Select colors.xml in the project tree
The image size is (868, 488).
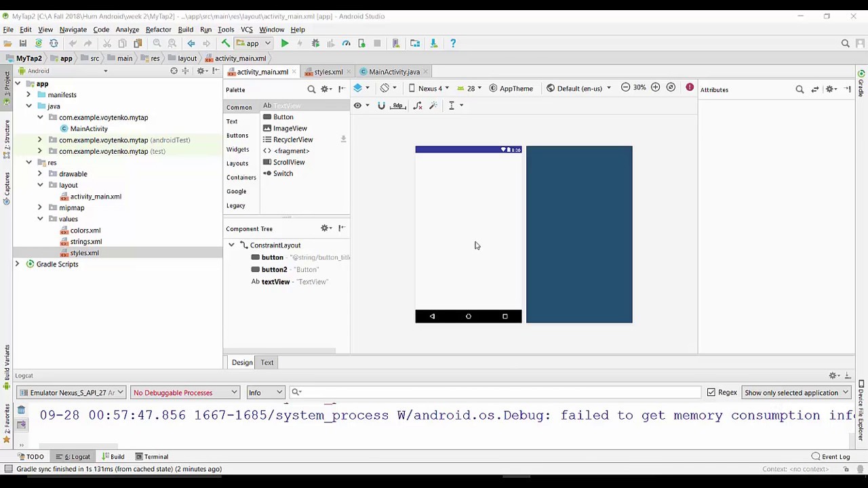(85, 230)
